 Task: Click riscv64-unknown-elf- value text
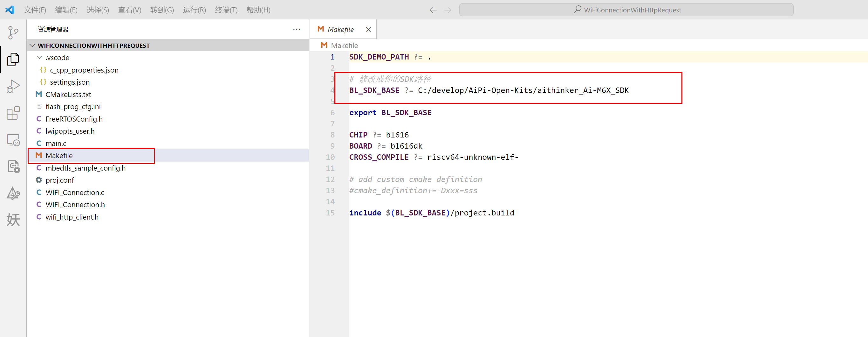(473, 157)
